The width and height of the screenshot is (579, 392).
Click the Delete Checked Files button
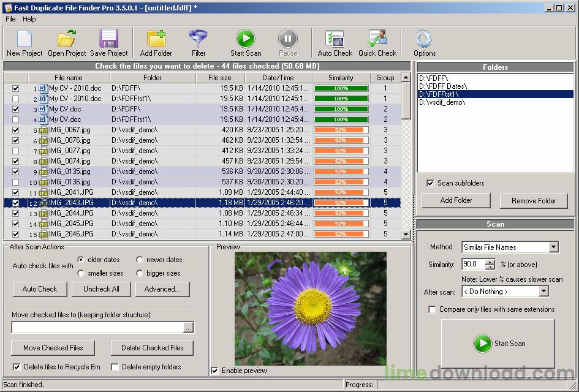click(151, 347)
